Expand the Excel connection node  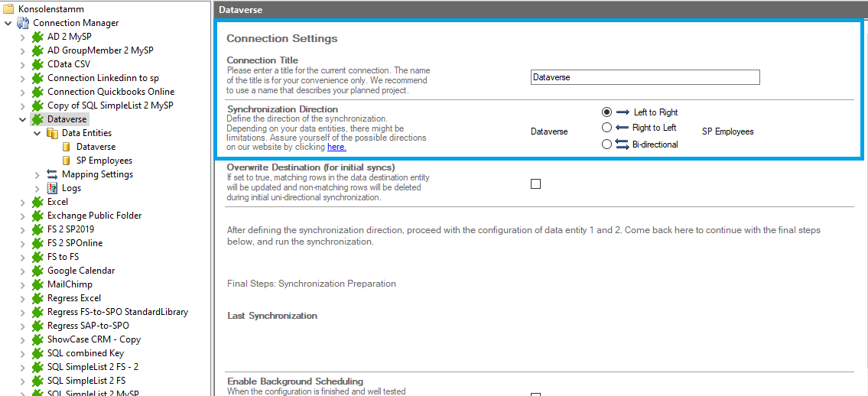click(23, 202)
